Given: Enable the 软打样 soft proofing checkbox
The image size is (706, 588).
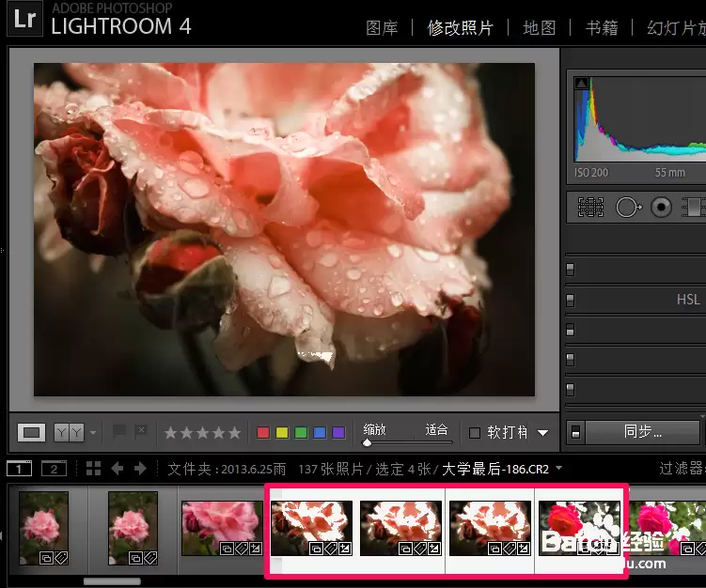Looking at the screenshot, I should click(474, 433).
